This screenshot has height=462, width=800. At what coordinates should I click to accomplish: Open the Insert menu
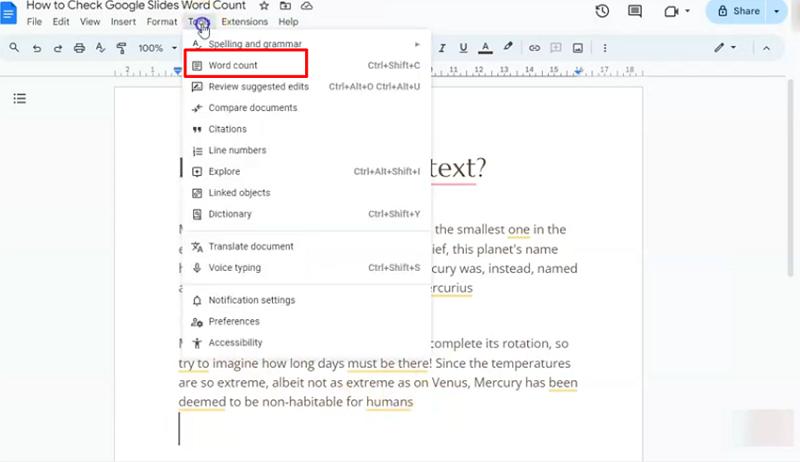[x=123, y=22]
